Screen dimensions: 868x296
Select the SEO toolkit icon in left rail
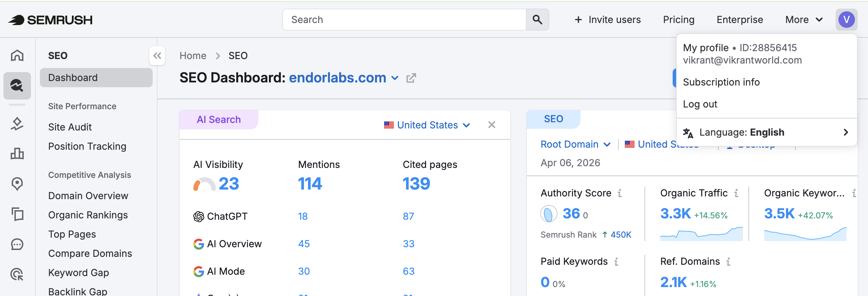pyautogui.click(x=17, y=86)
